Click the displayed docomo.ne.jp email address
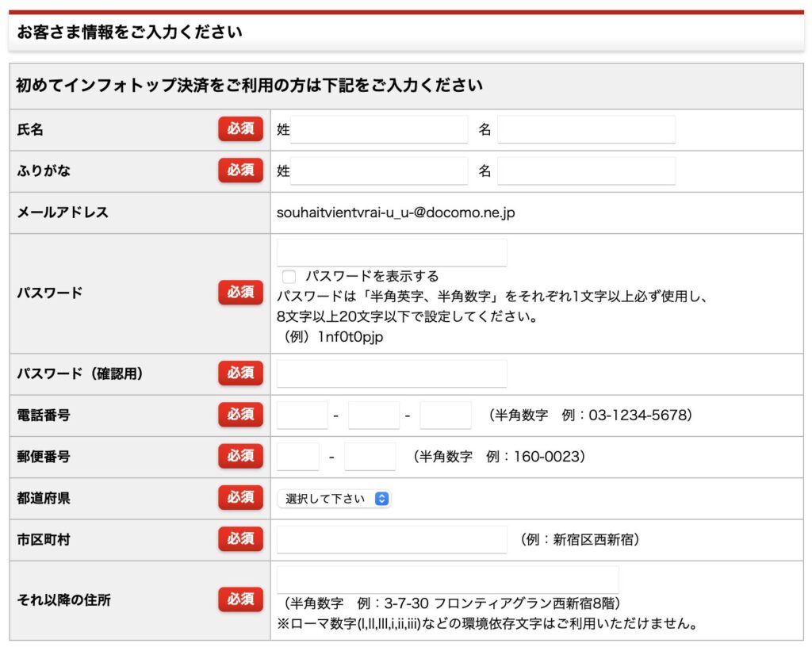The width and height of the screenshot is (812, 651). [x=396, y=213]
